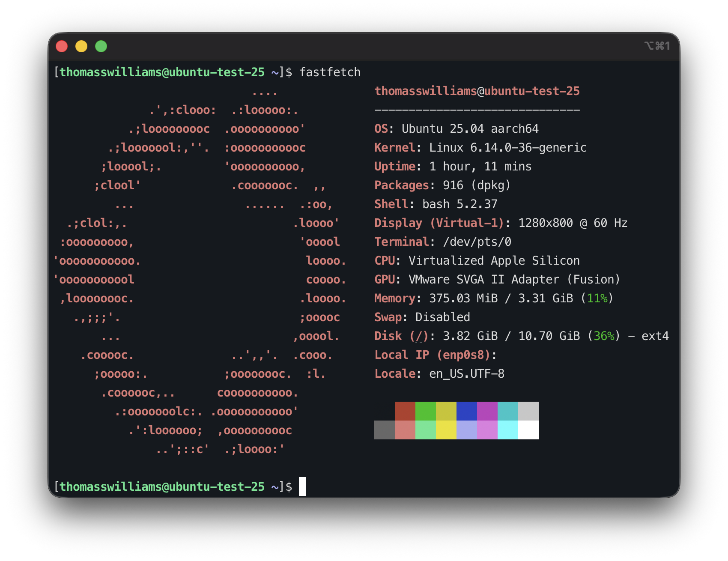Click the green 11% memory percentage

[597, 298]
